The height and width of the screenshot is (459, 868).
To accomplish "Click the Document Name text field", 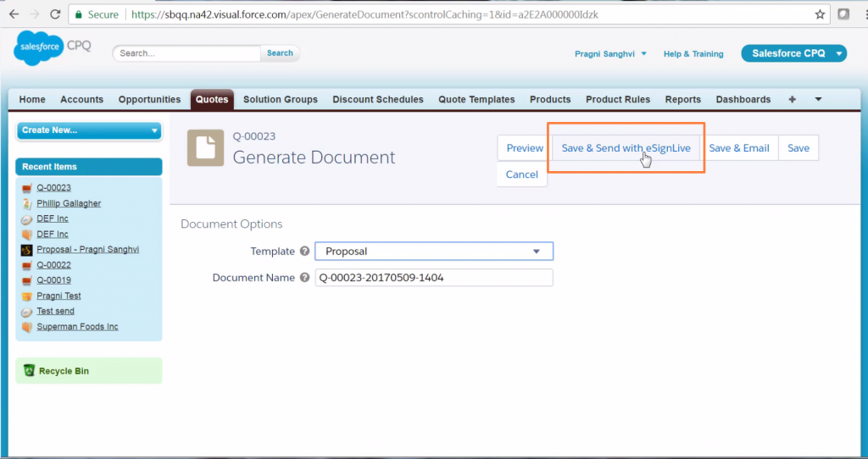I will pos(434,278).
